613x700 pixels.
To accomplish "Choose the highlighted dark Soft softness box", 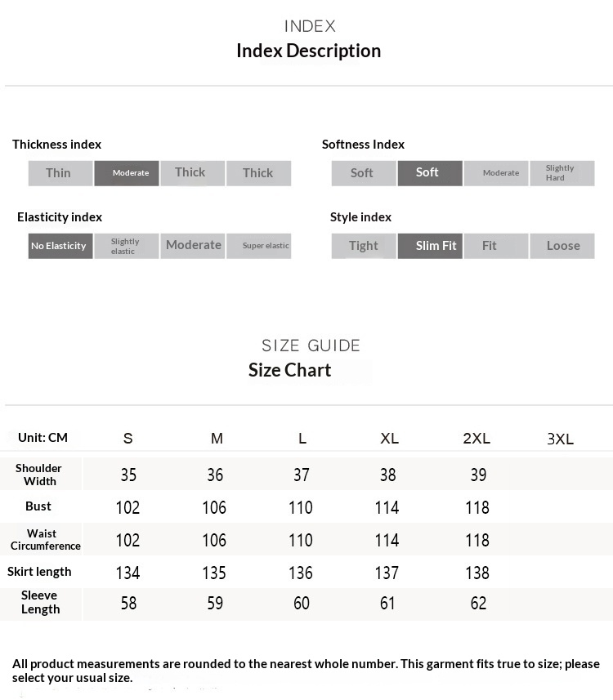I will coord(430,173).
